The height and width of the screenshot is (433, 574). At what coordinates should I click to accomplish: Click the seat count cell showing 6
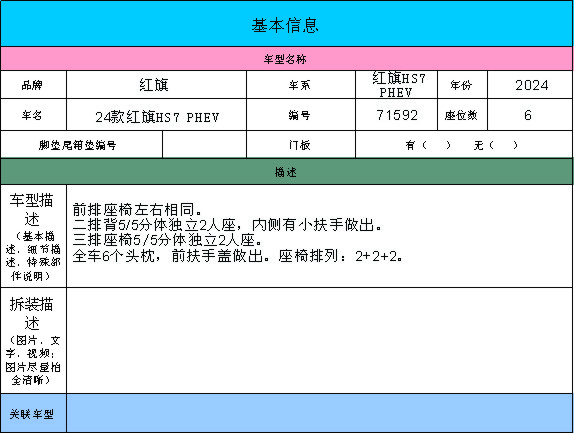pos(530,115)
